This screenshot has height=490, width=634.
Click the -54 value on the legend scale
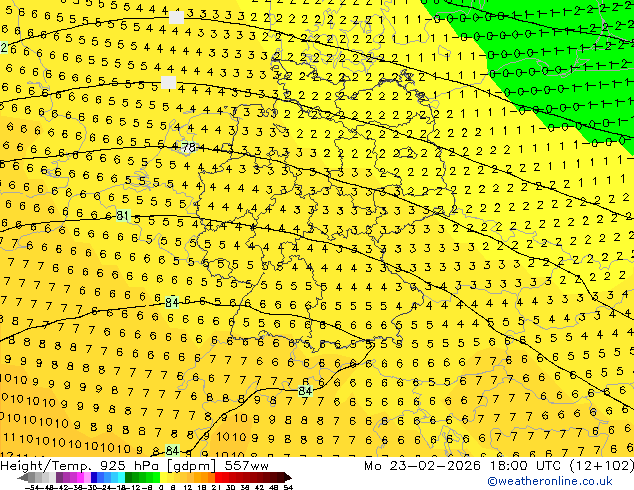point(32,487)
